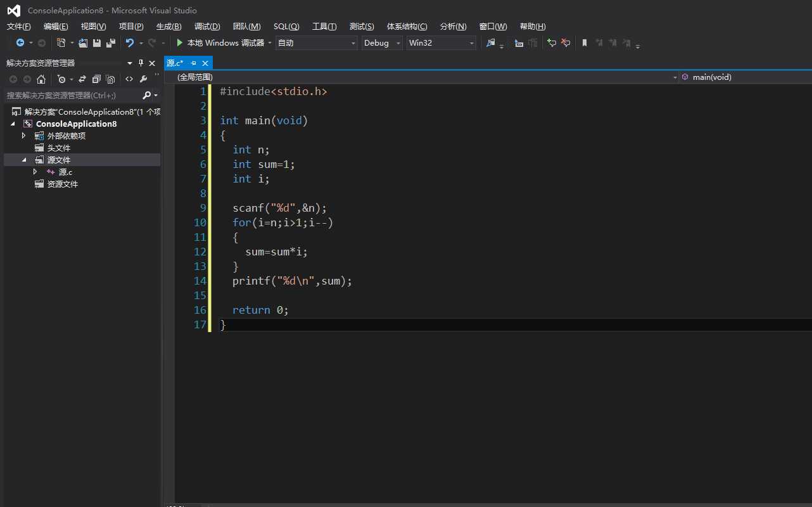The image size is (812, 507).
Task: Click the scanf line of code
Action: click(279, 208)
